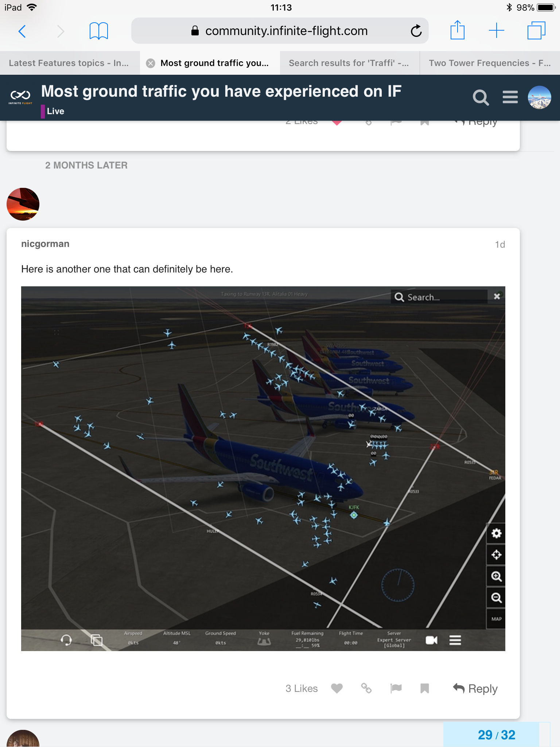This screenshot has height=747, width=560.
Task: Open the Safari bookmarks book icon
Action: click(99, 31)
